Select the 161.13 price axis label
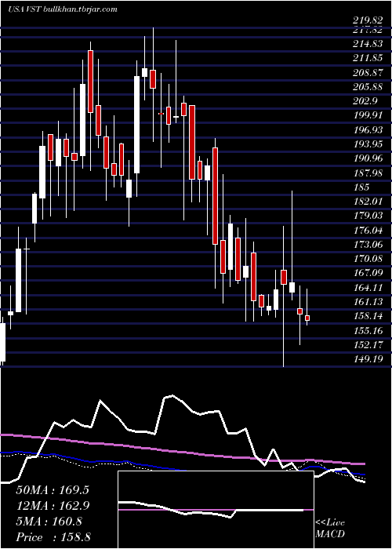 (x=368, y=302)
